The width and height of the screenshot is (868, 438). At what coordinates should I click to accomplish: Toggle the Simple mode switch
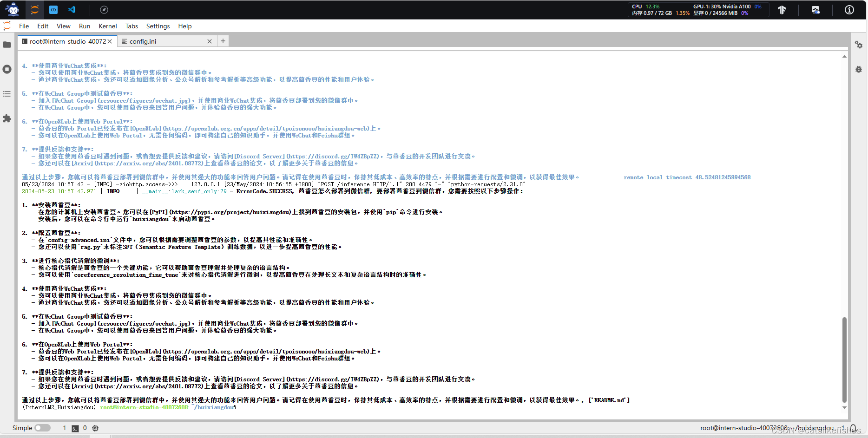tap(42, 428)
